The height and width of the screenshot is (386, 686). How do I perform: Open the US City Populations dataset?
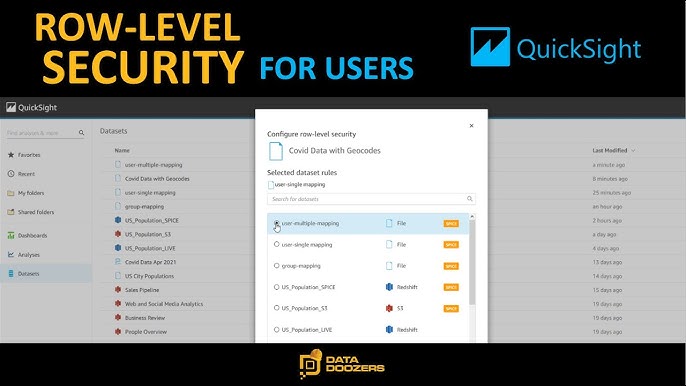(149, 276)
